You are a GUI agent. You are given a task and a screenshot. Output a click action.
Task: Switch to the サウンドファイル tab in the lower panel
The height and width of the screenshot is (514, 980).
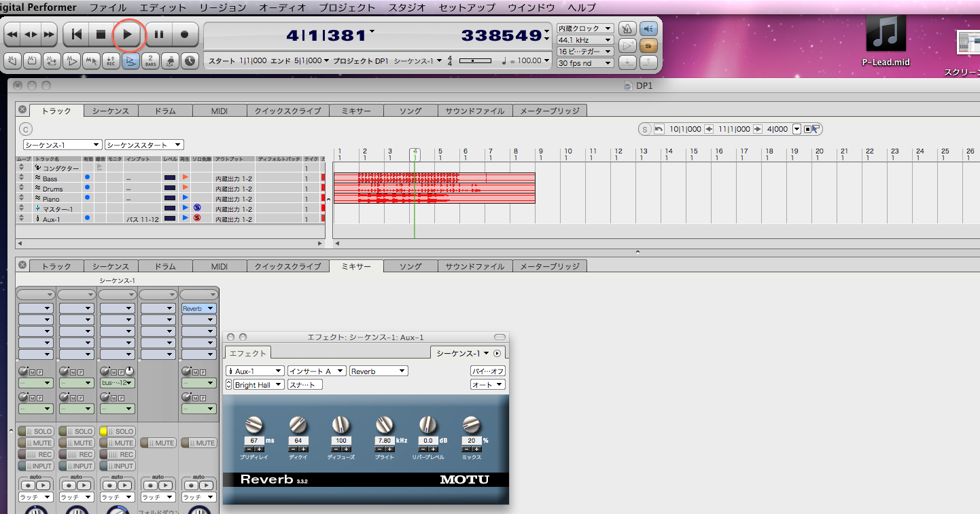[475, 266]
